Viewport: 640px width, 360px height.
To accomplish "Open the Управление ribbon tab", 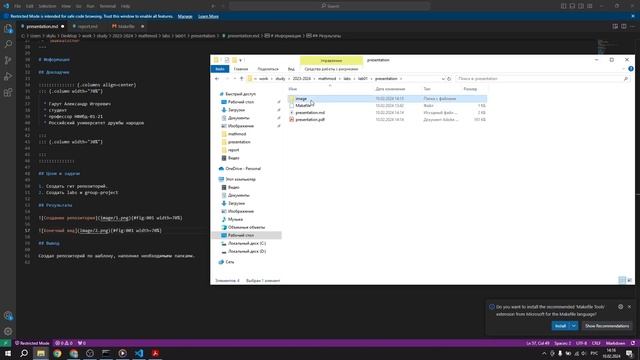I will pyautogui.click(x=331, y=60).
